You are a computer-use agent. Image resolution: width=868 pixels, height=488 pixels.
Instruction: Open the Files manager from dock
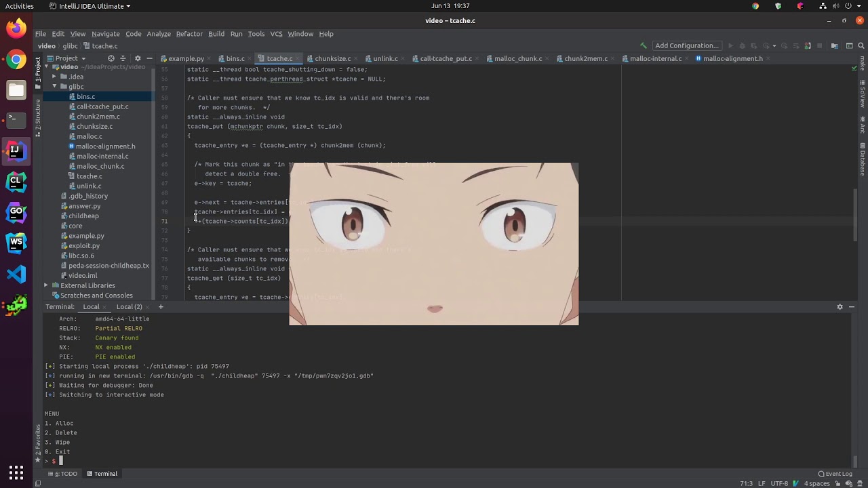(16, 90)
